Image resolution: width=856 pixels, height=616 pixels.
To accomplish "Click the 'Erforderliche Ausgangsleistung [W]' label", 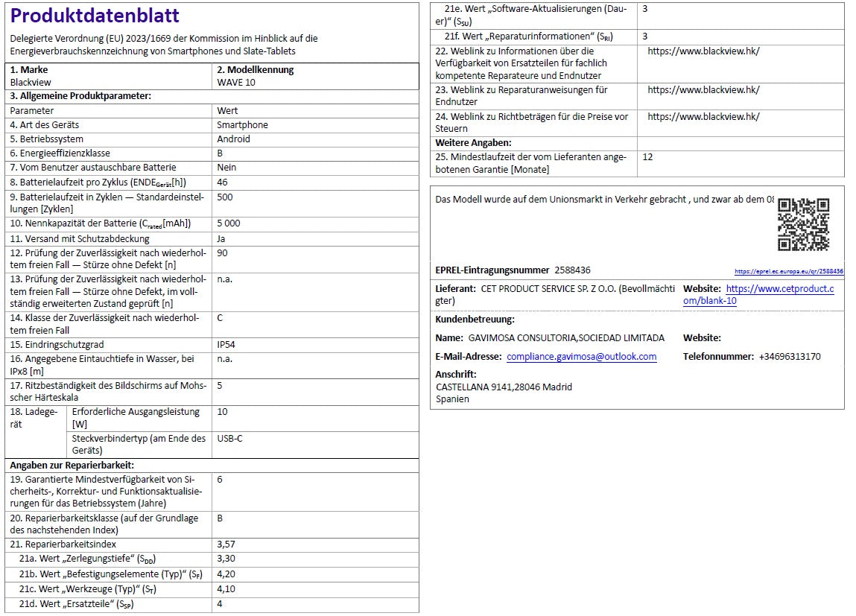I will pos(136,418).
